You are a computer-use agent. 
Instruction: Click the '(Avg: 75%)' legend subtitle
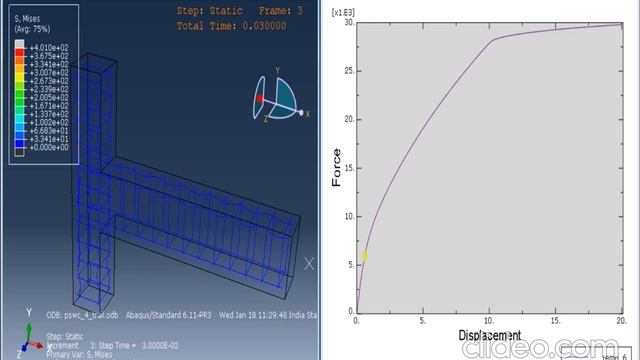tap(32, 29)
